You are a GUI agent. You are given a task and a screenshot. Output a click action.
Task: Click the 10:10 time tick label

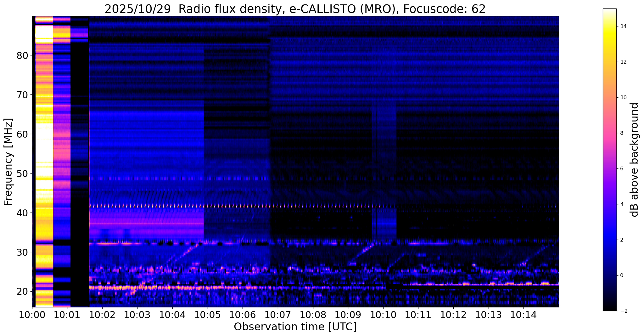[x=383, y=315]
